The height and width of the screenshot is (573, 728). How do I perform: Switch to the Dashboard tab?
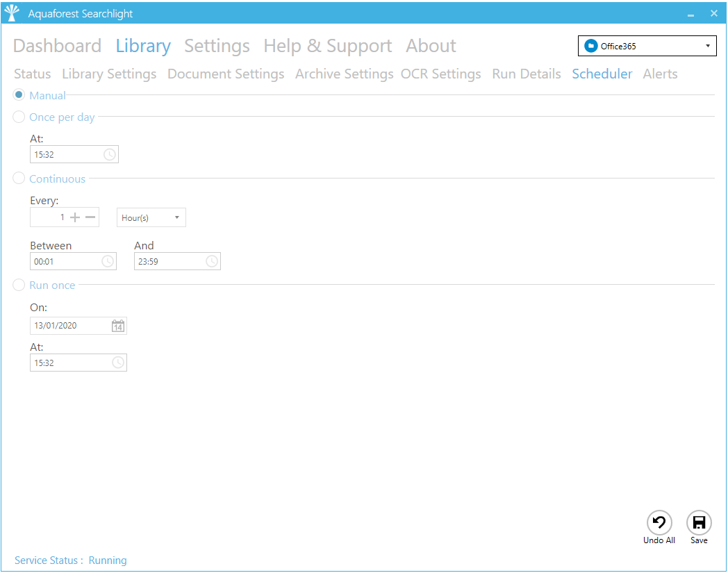(x=57, y=46)
